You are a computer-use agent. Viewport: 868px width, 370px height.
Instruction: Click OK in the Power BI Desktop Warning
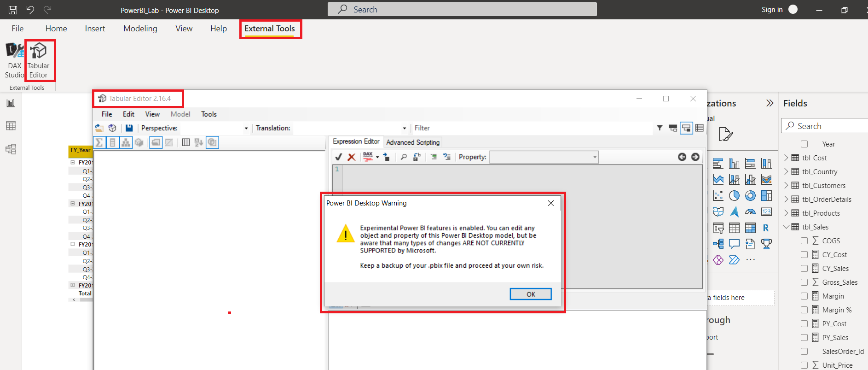click(x=531, y=294)
